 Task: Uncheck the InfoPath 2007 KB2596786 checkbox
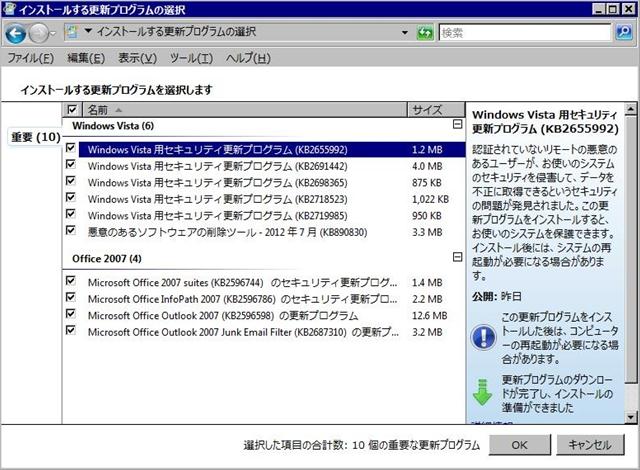[71, 297]
